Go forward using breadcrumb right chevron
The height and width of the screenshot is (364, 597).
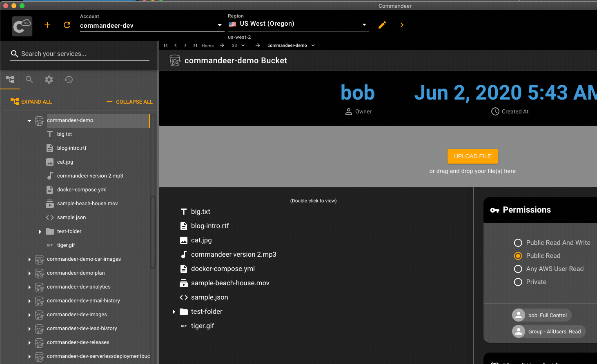185,45
